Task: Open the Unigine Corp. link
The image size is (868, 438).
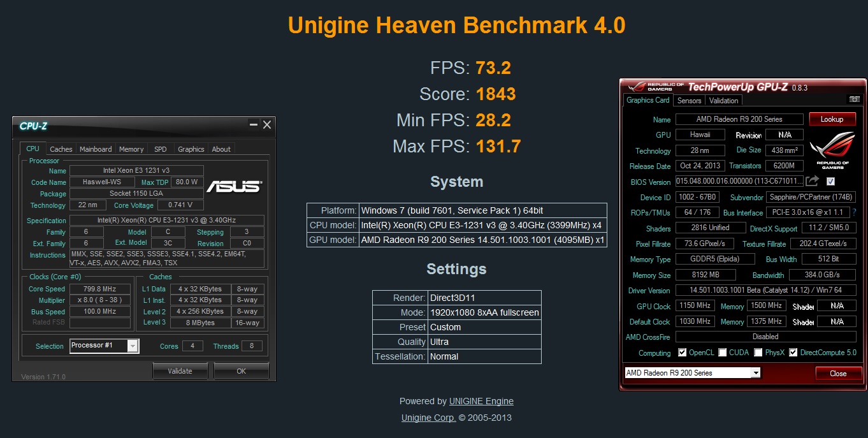Action: (428, 418)
